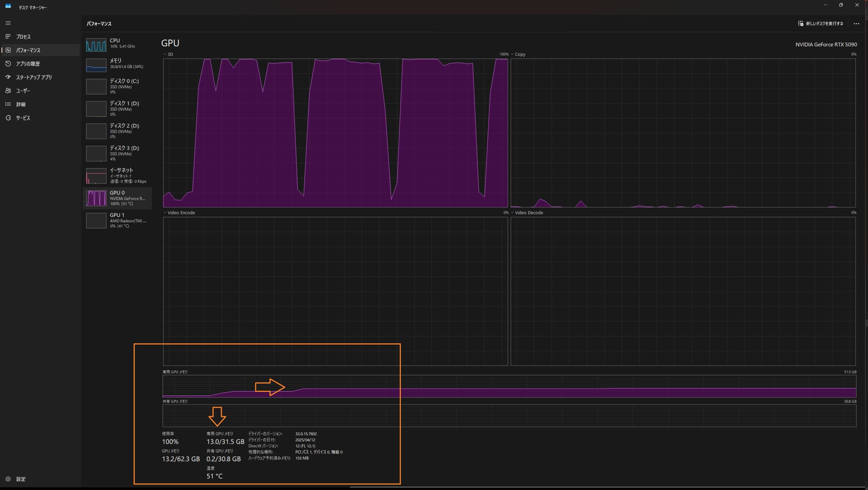Open the more options (...) menu
The image size is (868, 490).
click(x=856, y=23)
